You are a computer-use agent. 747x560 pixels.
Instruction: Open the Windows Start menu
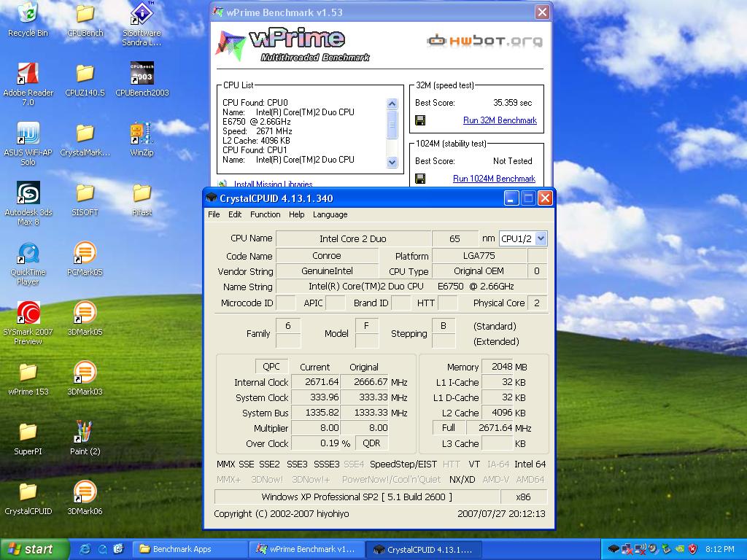tap(35, 549)
